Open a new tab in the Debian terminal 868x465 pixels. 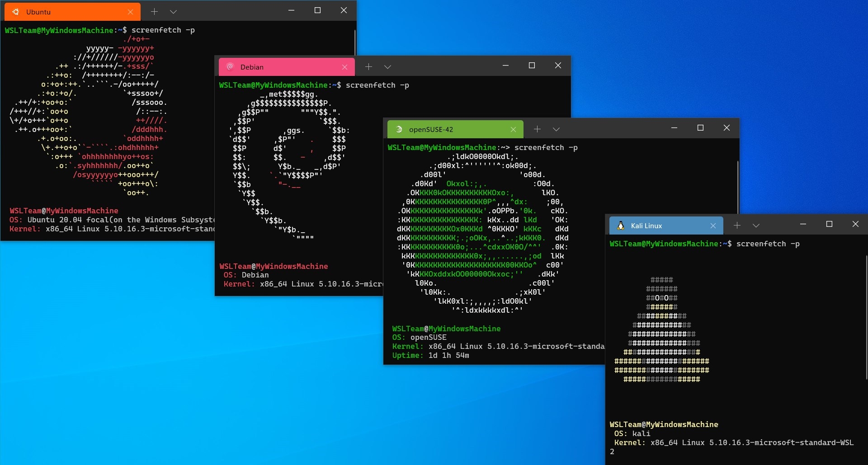coord(368,66)
